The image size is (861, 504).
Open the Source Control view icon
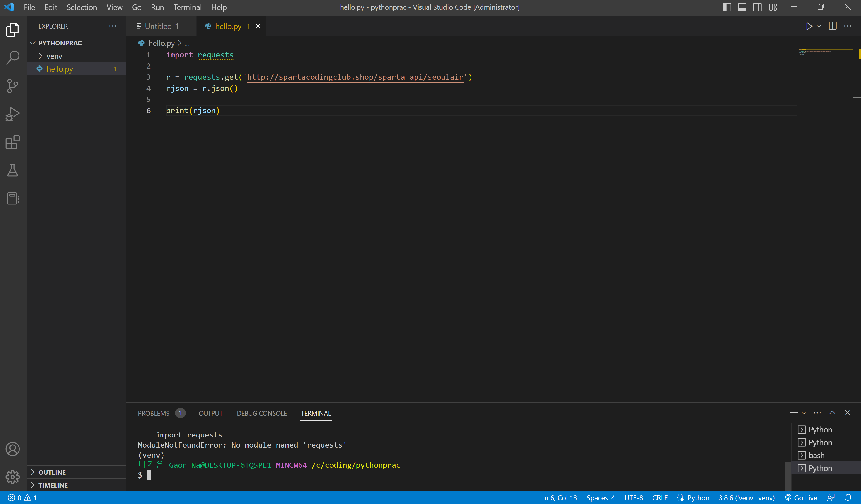tap(13, 86)
